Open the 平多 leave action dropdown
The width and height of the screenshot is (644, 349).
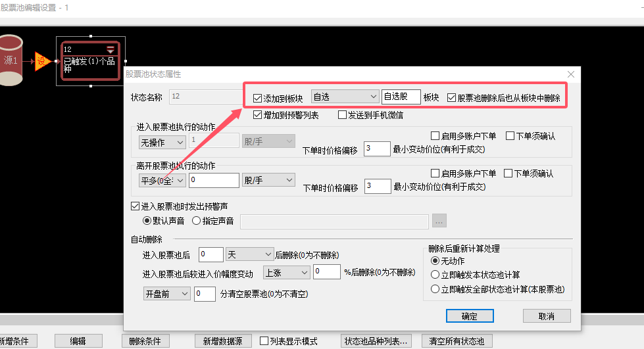(162, 180)
